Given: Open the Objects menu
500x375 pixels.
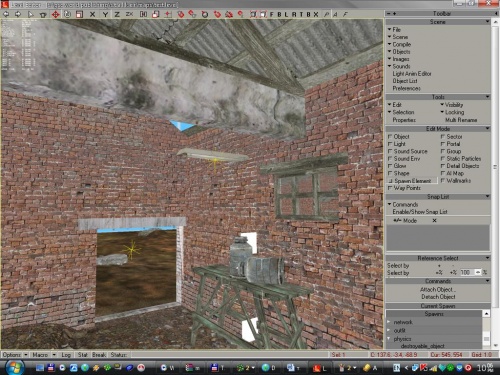Looking at the screenshot, I should click(x=399, y=52).
